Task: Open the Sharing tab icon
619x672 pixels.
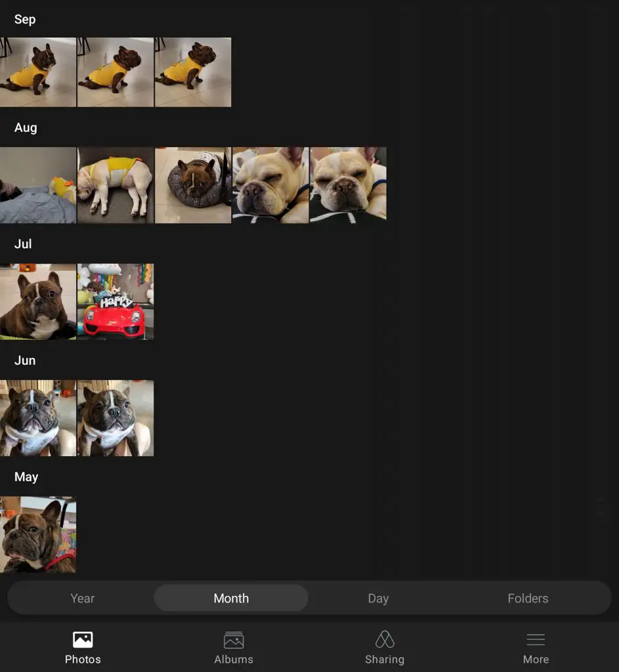Action: (385, 639)
